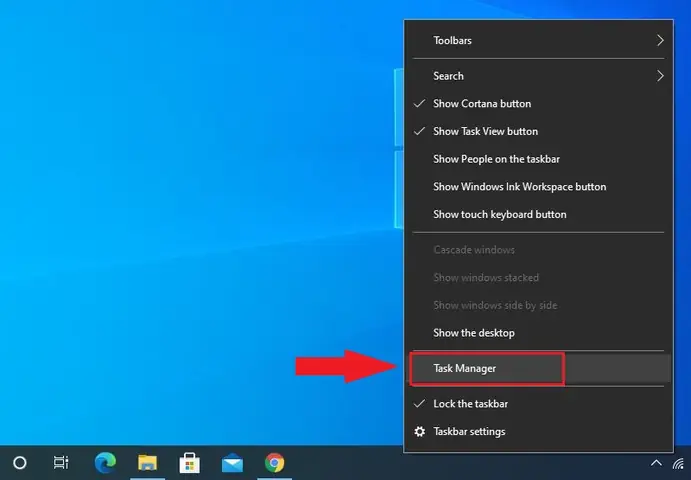Viewport: 691px width, 480px height.
Task: Click the greyed-out Show windows side by side entry
Action: click(539, 305)
